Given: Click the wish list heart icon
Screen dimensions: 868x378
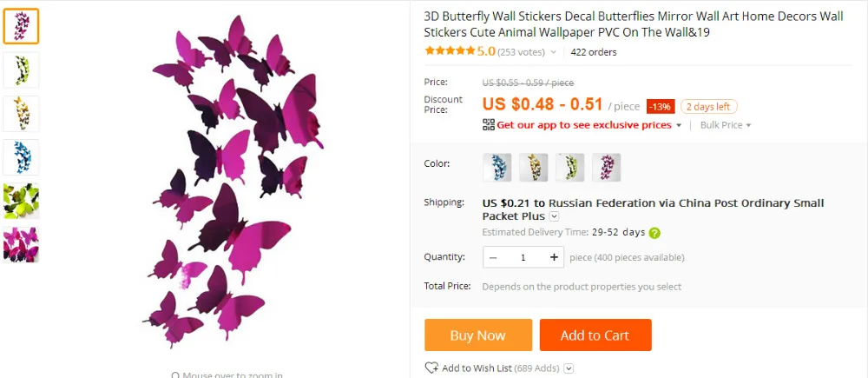Looking at the screenshot, I should (x=431, y=368).
